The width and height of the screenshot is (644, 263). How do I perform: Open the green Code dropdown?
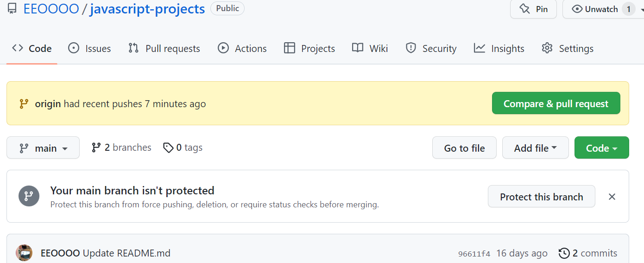click(601, 148)
